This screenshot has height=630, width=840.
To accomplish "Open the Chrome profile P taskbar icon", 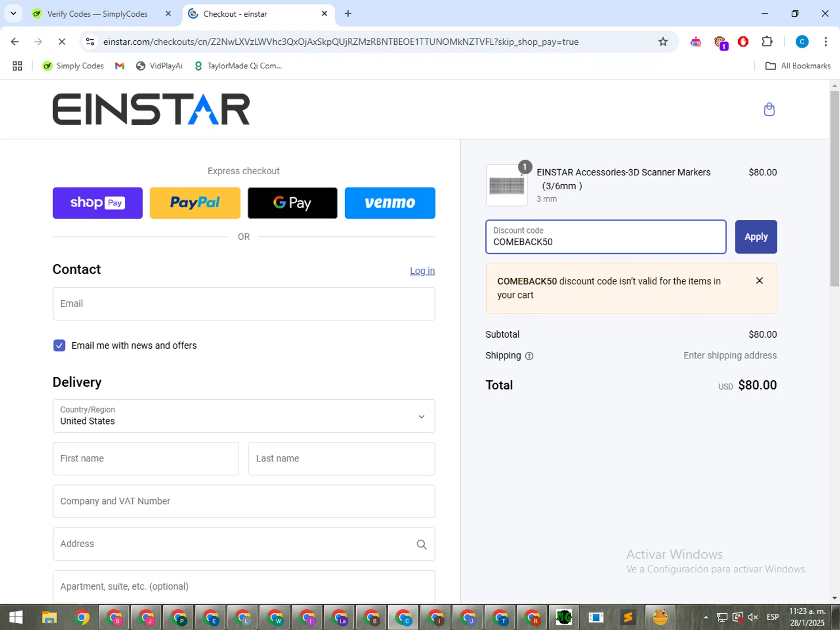I will click(179, 618).
